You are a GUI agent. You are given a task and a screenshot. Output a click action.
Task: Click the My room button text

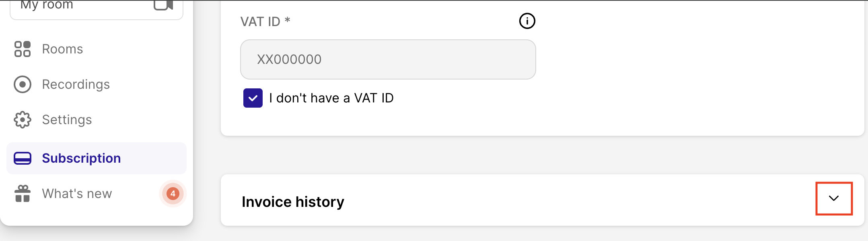(x=47, y=5)
